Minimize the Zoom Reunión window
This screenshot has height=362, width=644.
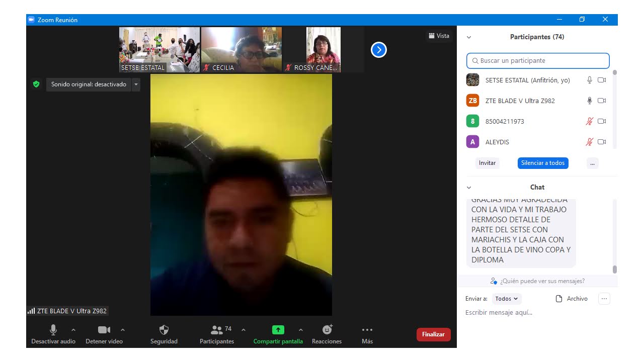[x=559, y=20]
